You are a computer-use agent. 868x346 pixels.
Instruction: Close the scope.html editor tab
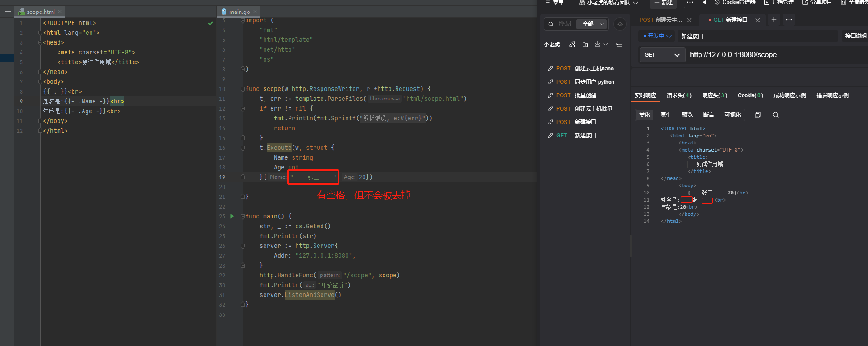pyautogui.click(x=60, y=12)
